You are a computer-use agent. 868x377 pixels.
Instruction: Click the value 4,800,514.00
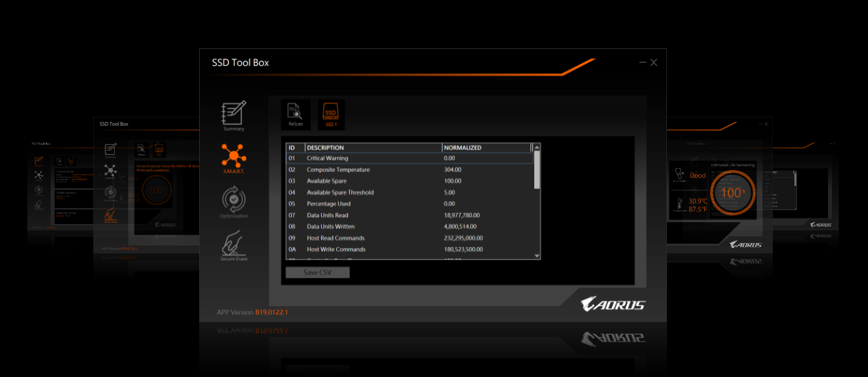[460, 227]
